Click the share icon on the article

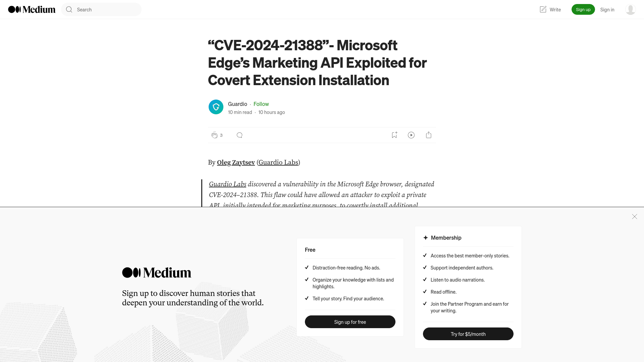pos(429,135)
